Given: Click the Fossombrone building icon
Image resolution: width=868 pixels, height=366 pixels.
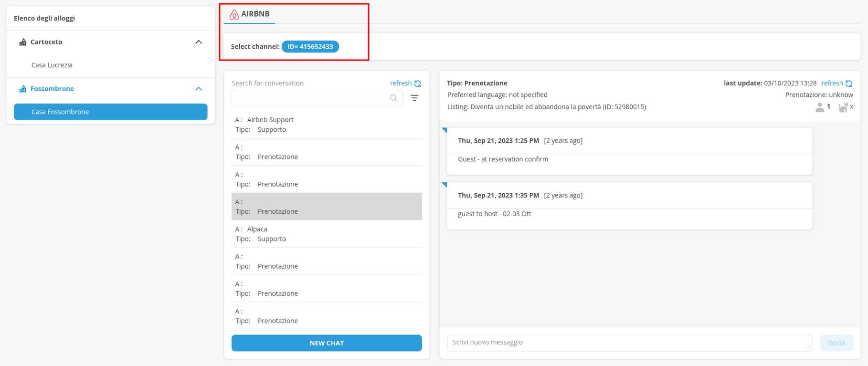Looking at the screenshot, I should pyautogui.click(x=22, y=89).
